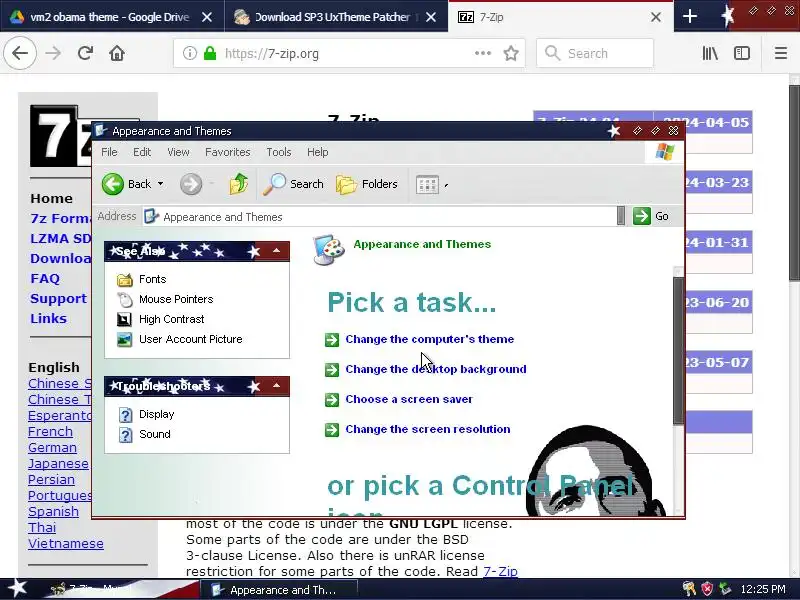Viewport: 800px width, 600px height.
Task: Go to the browser home page
Action: pos(117,53)
